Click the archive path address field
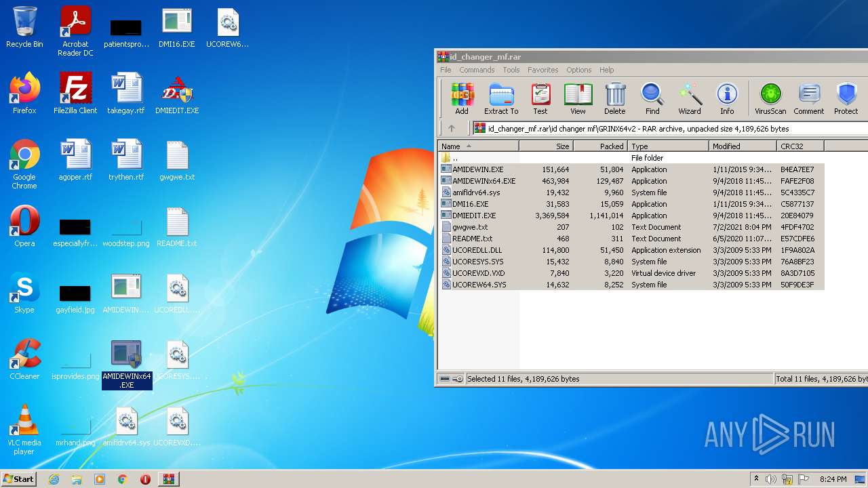This screenshot has height=488, width=868. click(670, 128)
